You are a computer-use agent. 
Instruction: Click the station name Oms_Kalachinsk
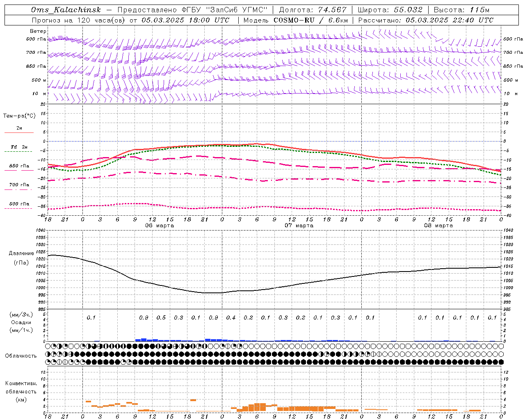pyautogui.click(x=66, y=10)
